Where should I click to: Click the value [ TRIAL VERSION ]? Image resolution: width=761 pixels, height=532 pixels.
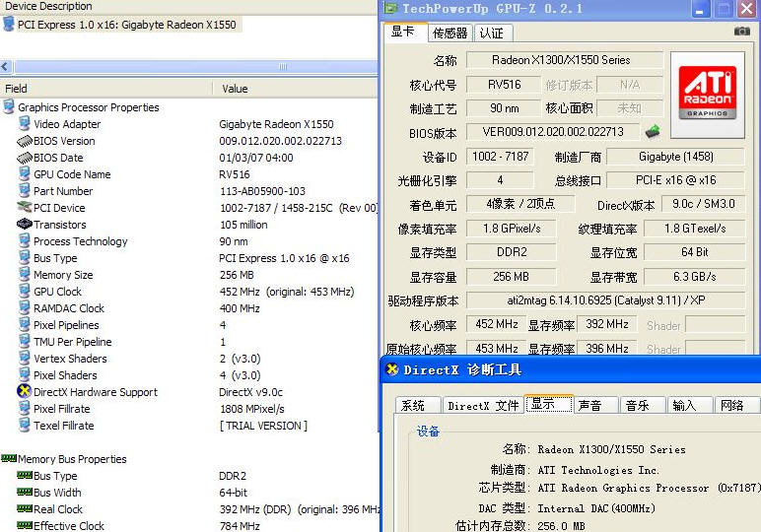click(x=263, y=426)
